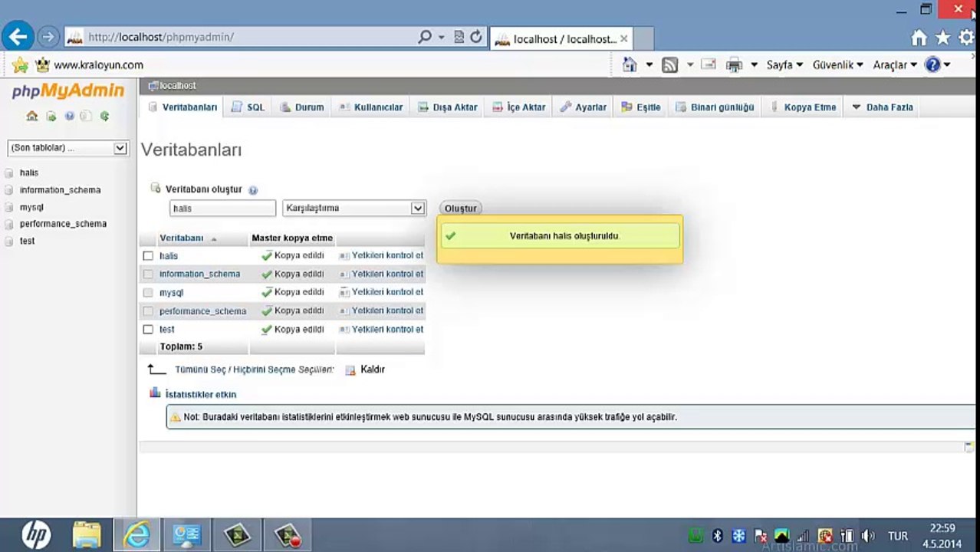
Task: Click the command bar home icon
Action: [x=630, y=65]
